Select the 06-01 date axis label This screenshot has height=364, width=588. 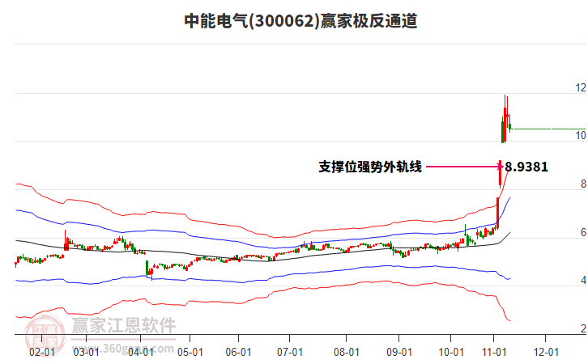238,353
